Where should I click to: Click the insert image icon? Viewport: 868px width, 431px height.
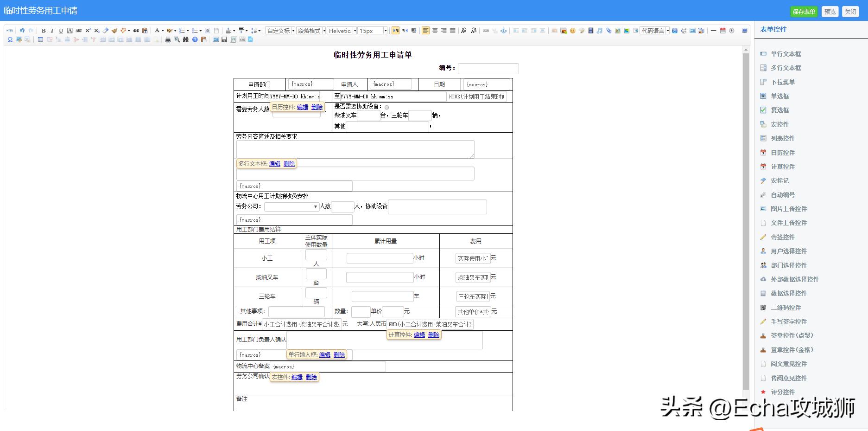563,31
